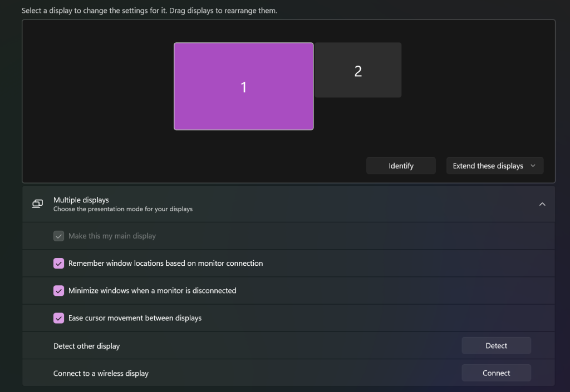The height and width of the screenshot is (392, 570).
Task: Turn off "Ease cursor movement between displays"
Action: 59,318
